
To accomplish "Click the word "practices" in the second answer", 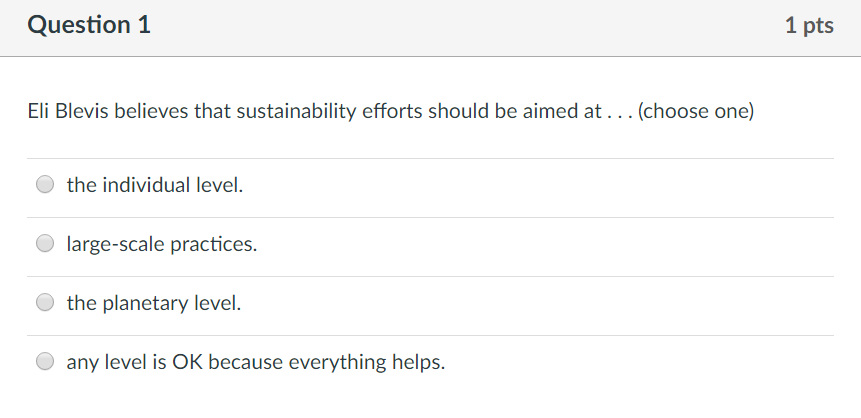I will (214, 243).
